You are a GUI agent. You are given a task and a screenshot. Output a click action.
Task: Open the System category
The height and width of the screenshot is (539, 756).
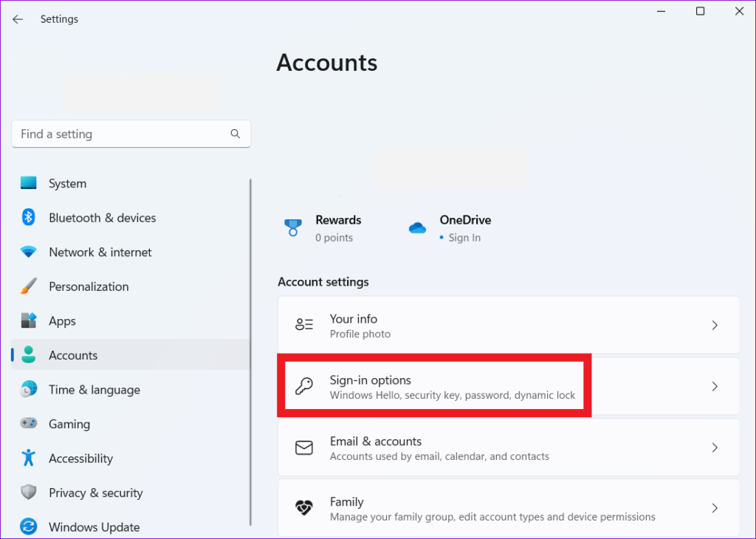click(x=130, y=183)
